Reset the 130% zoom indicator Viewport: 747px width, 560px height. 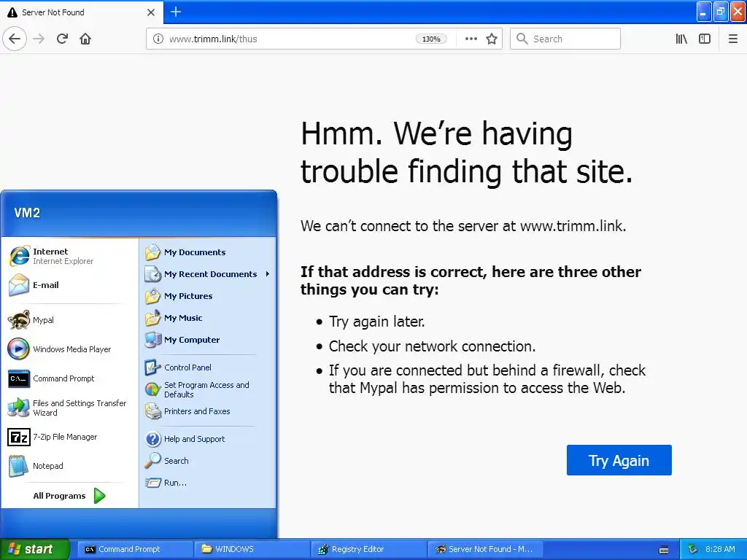click(x=431, y=39)
